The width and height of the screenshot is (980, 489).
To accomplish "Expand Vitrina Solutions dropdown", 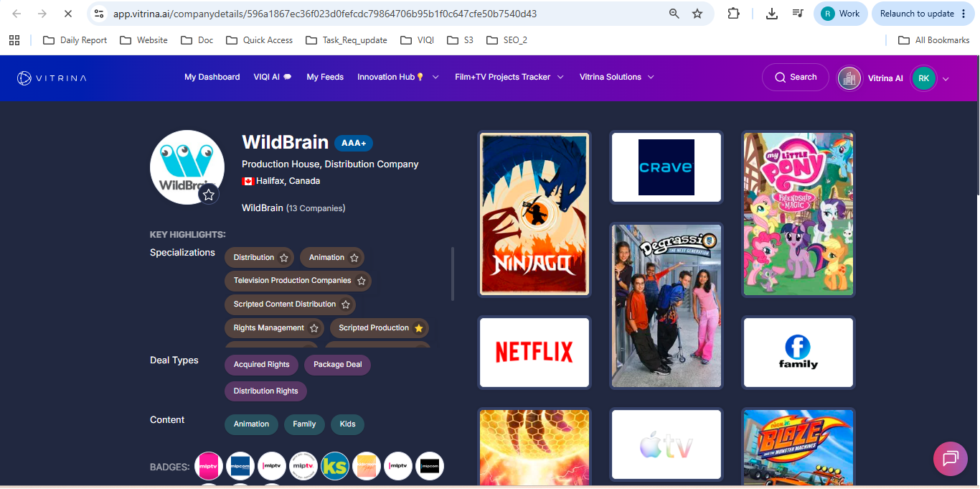I will point(651,78).
